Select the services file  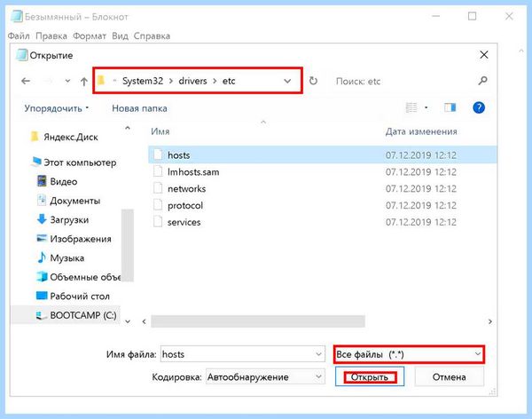(x=184, y=222)
